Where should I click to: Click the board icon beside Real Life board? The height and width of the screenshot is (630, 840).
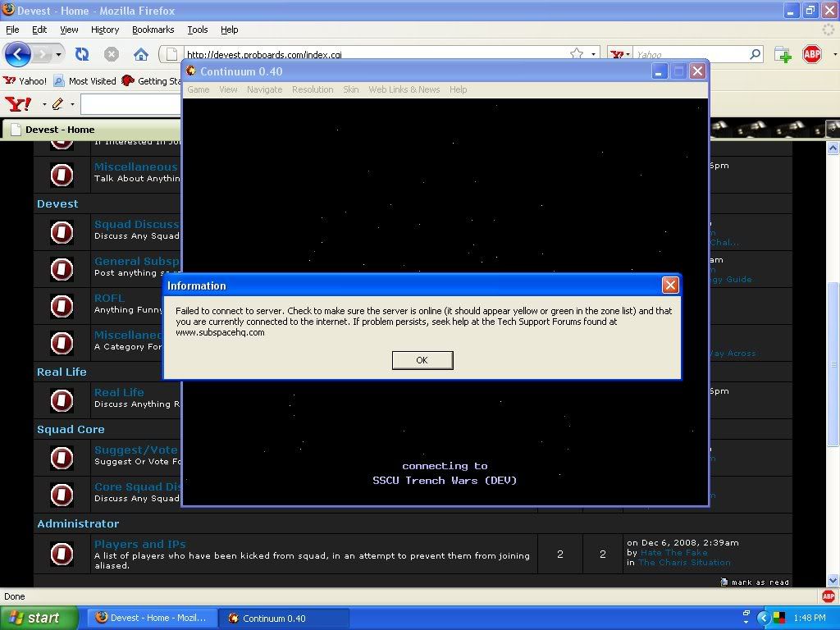pyautogui.click(x=62, y=400)
